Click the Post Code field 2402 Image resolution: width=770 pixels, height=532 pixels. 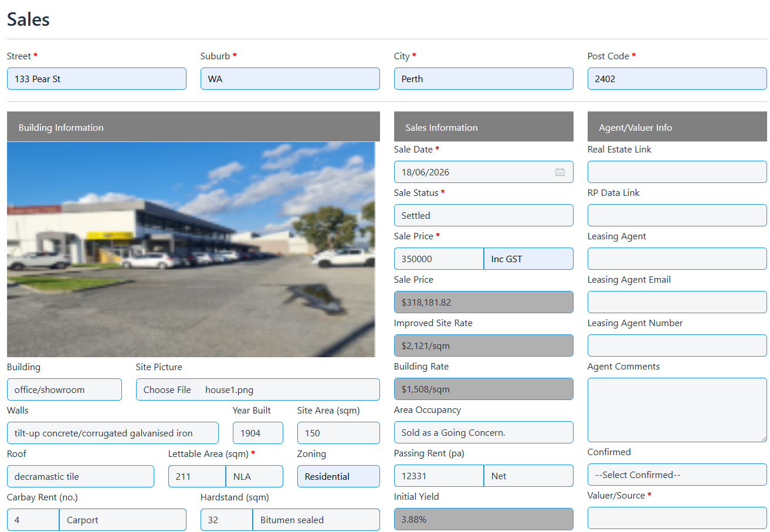(677, 79)
